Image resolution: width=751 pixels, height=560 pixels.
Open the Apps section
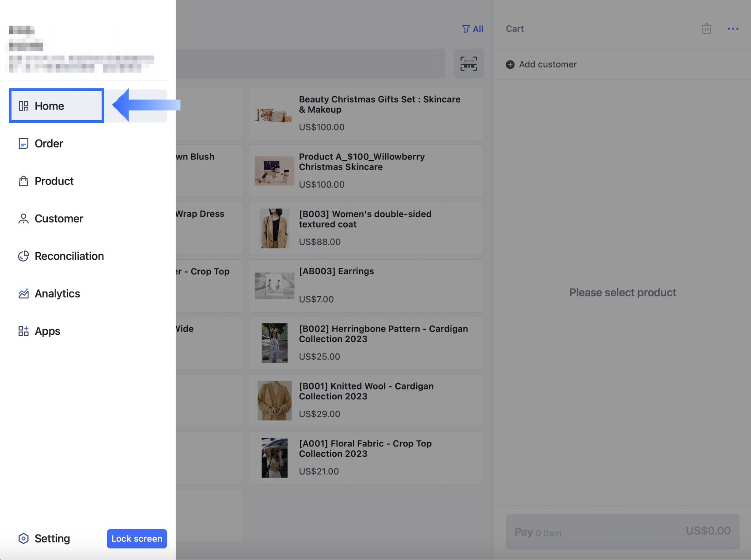click(87, 331)
